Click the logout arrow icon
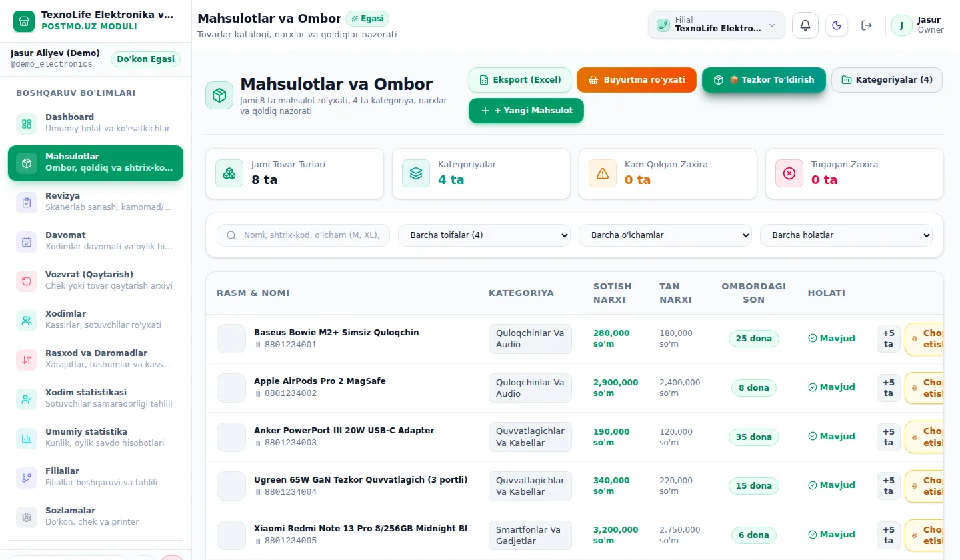The image size is (960, 560). click(x=867, y=25)
